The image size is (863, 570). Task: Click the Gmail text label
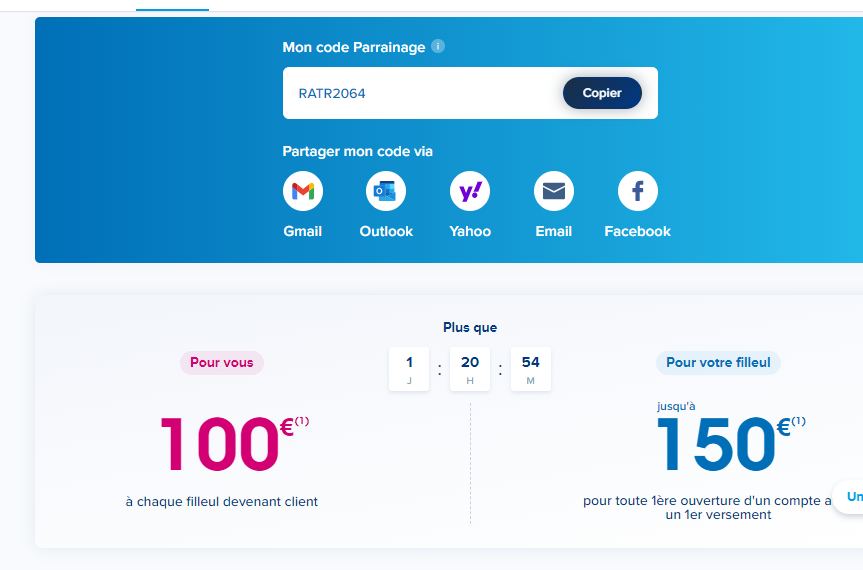(302, 231)
